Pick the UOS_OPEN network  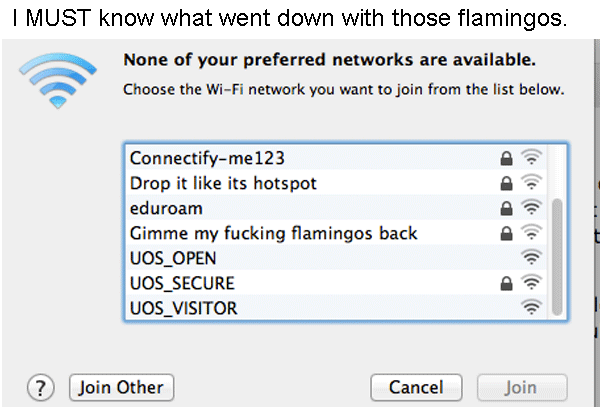[173, 258]
